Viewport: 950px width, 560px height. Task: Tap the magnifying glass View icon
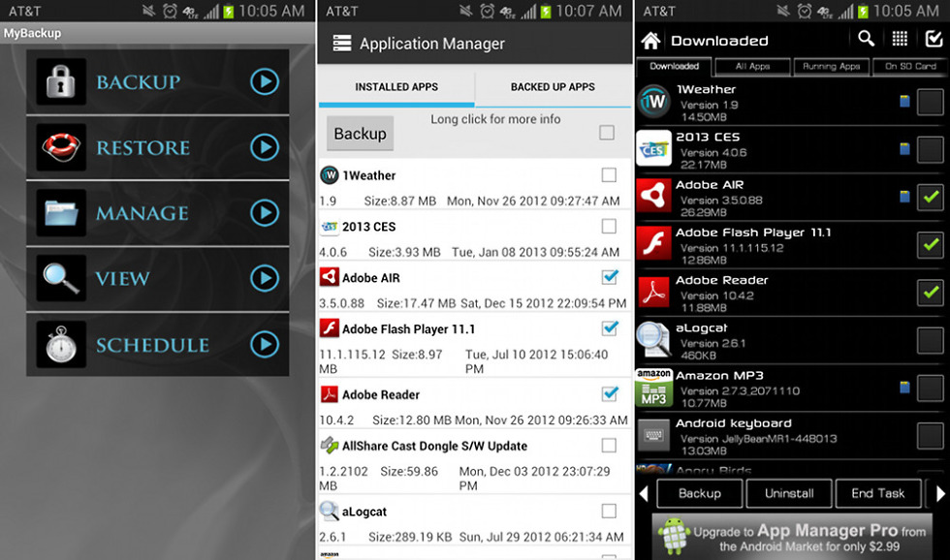point(61,279)
